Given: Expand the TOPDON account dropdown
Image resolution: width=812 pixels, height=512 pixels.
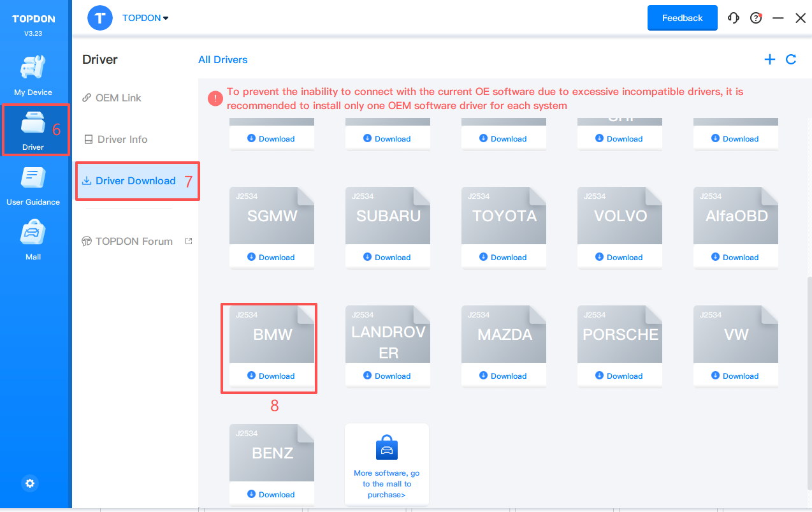Looking at the screenshot, I should pyautogui.click(x=145, y=18).
